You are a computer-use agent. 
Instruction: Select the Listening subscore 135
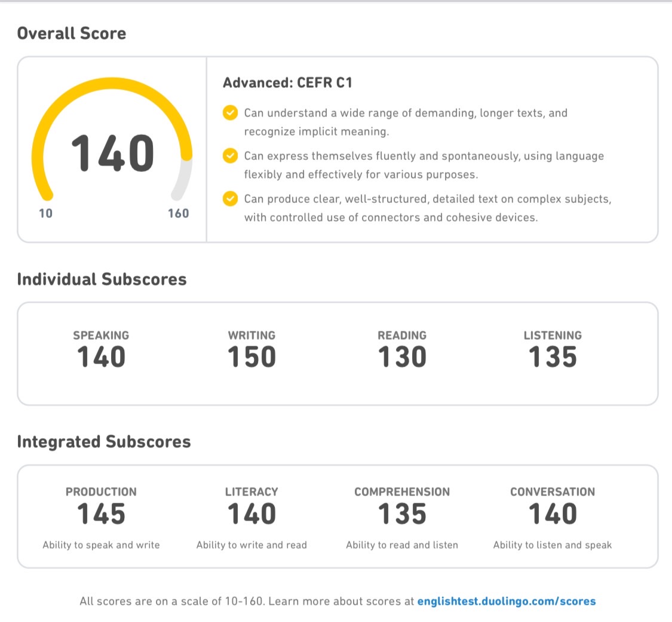(553, 357)
